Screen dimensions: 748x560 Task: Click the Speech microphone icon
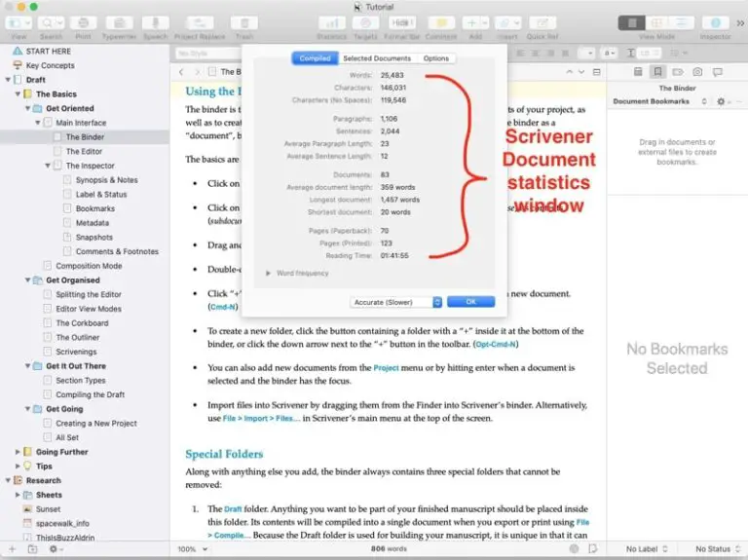(x=156, y=23)
